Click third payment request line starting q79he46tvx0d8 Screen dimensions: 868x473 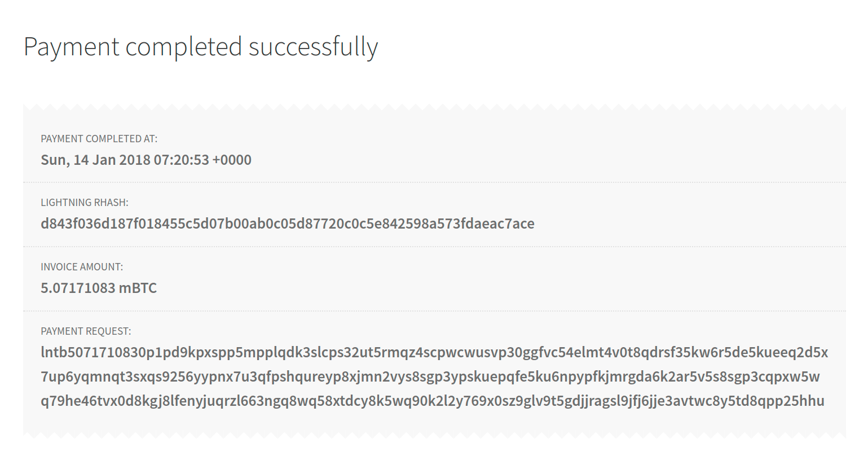pyautogui.click(x=433, y=401)
